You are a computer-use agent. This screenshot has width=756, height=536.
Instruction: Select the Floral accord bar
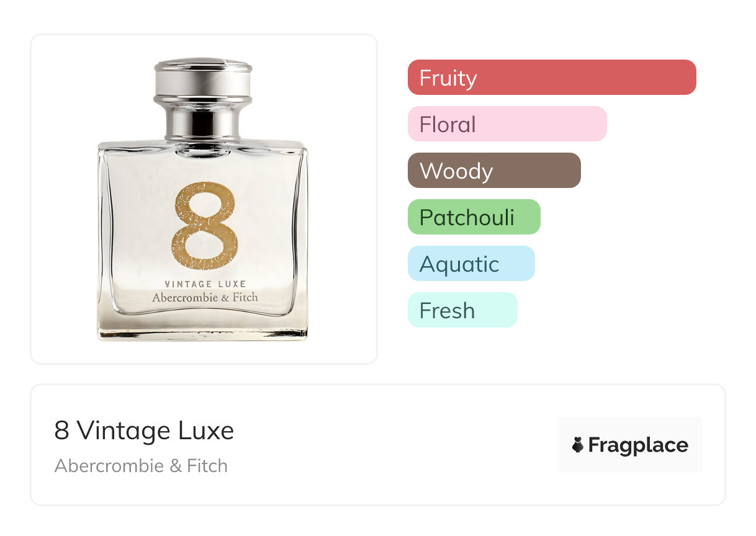(507, 124)
